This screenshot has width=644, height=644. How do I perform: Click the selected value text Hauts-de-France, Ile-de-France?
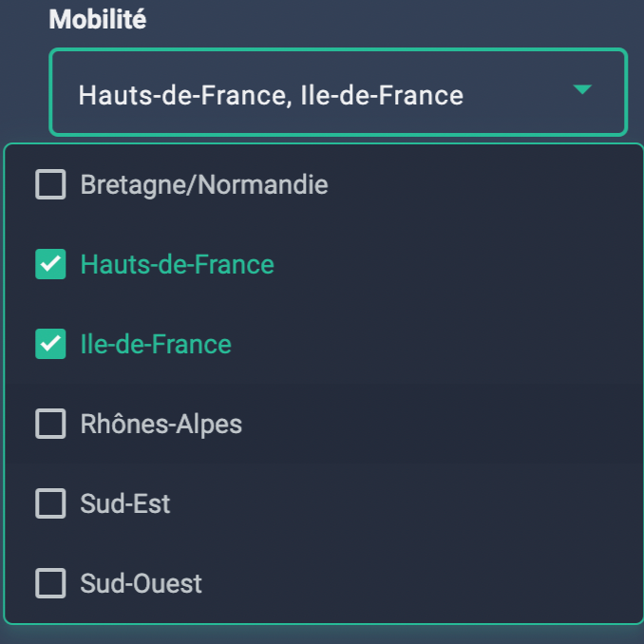[271, 95]
